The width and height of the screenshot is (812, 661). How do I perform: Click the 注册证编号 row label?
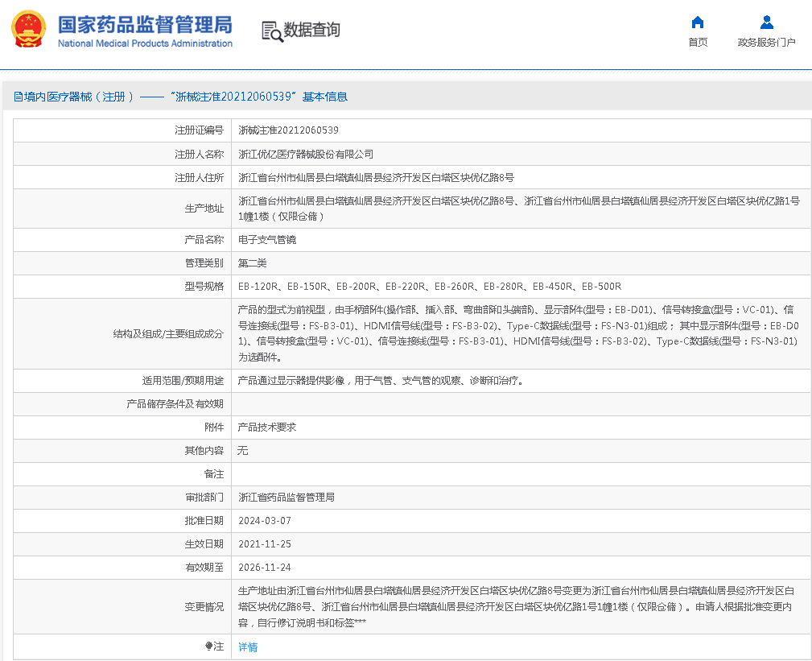pos(200,130)
